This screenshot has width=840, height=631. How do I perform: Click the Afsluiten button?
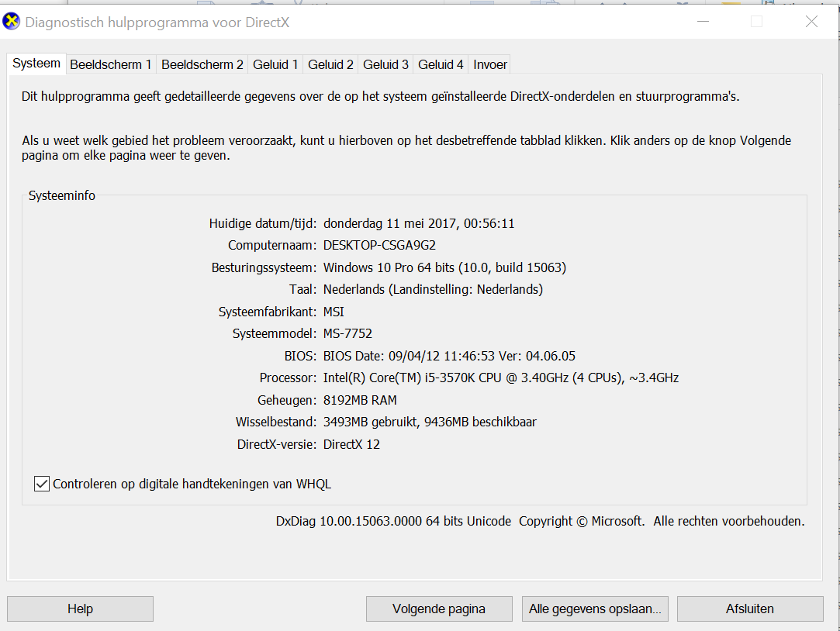[750, 609]
